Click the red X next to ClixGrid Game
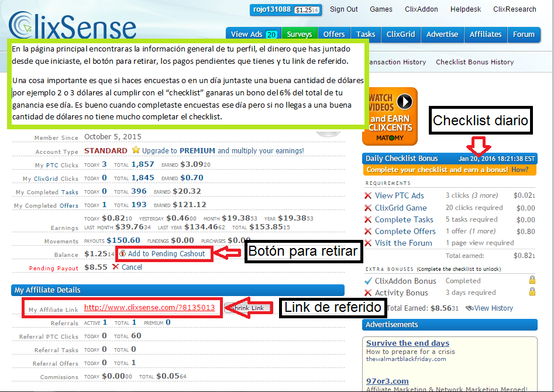Image resolution: width=554 pixels, height=392 pixels. click(368, 208)
